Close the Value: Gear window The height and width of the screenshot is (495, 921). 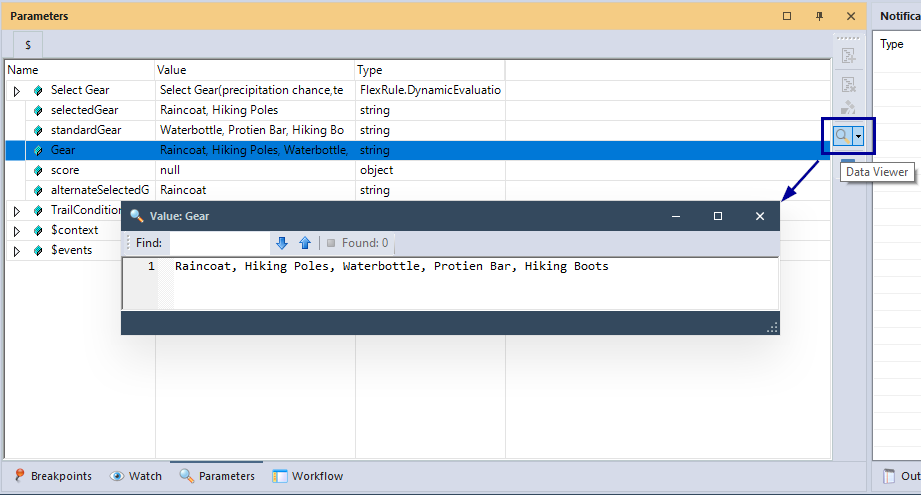(x=760, y=217)
